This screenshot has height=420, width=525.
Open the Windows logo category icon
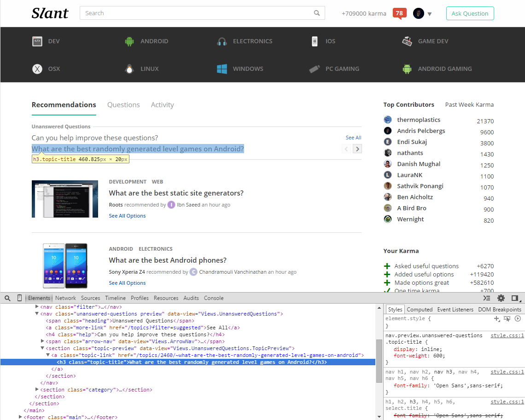(222, 69)
